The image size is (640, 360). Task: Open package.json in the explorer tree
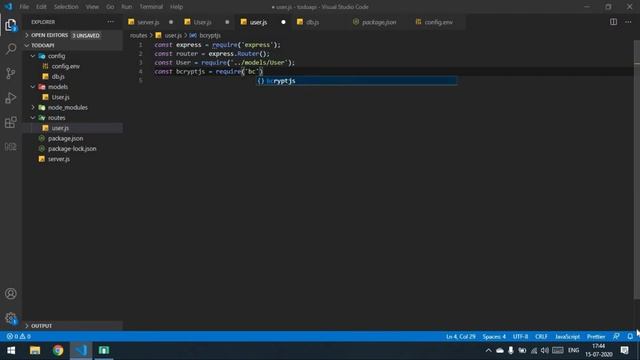pos(65,138)
